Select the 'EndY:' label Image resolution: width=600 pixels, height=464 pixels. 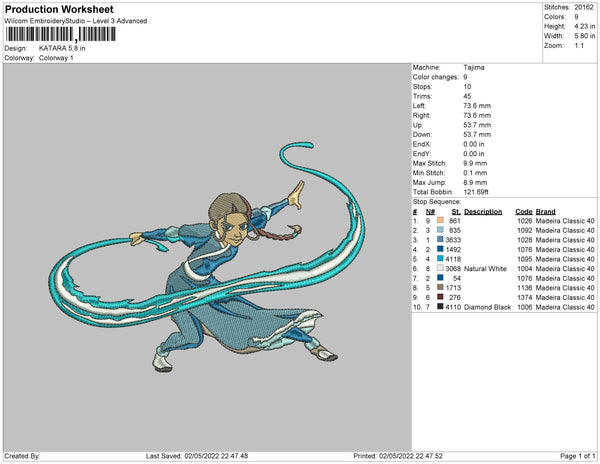(422, 154)
